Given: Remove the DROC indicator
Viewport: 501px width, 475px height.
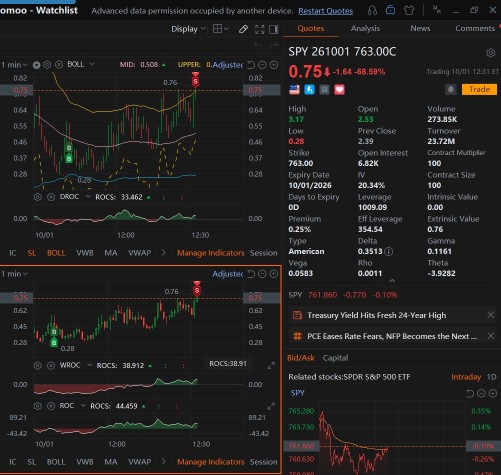Looking at the screenshot, I should (51, 197).
